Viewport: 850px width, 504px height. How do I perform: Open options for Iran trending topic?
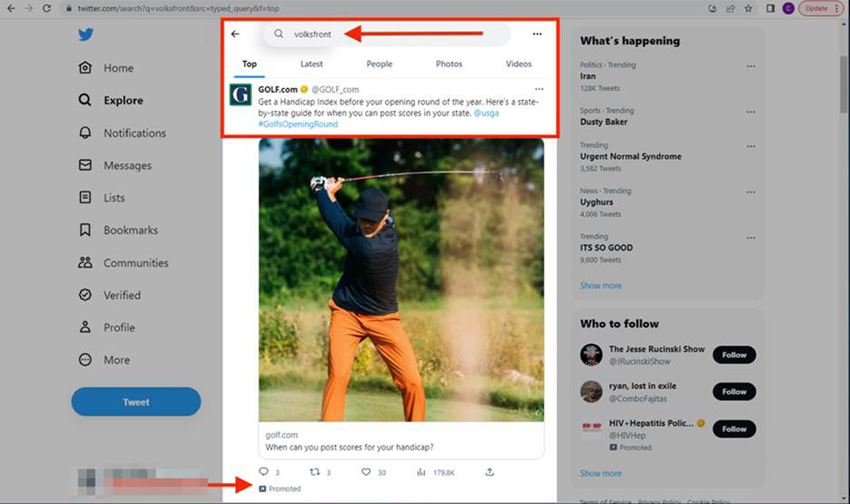pos(751,67)
